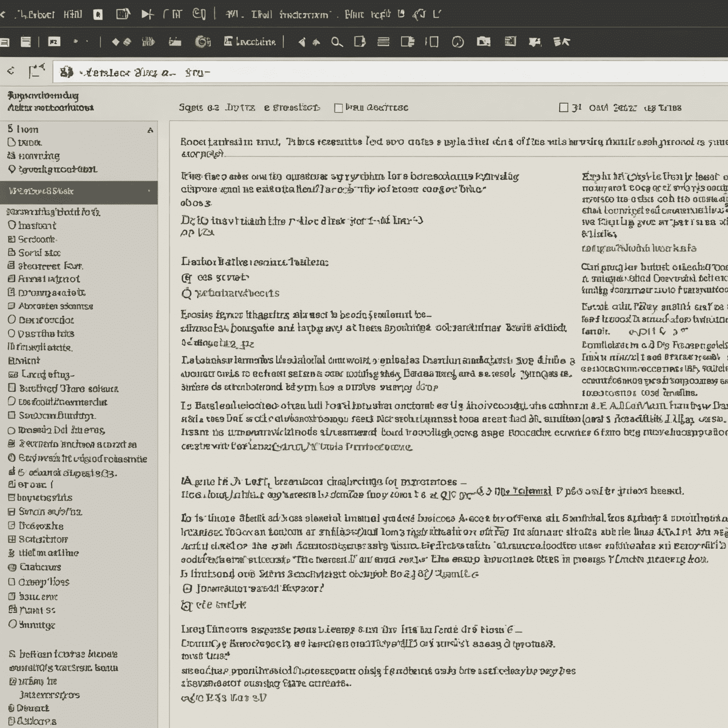Click the picture frame icon near toolbar's right end
This screenshot has height=728, width=728.
pos(510,41)
